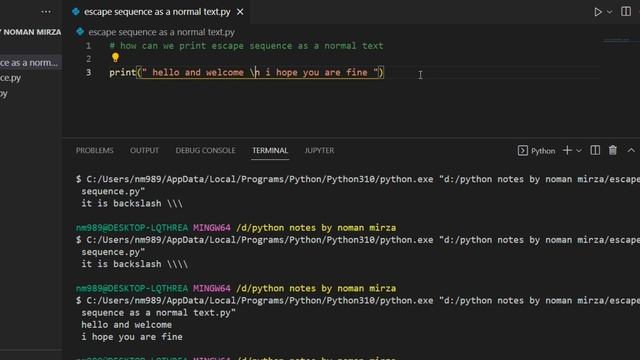Click the terminal output line 'it is backslash \\\\'
The height and width of the screenshot is (360, 640).
point(135,264)
